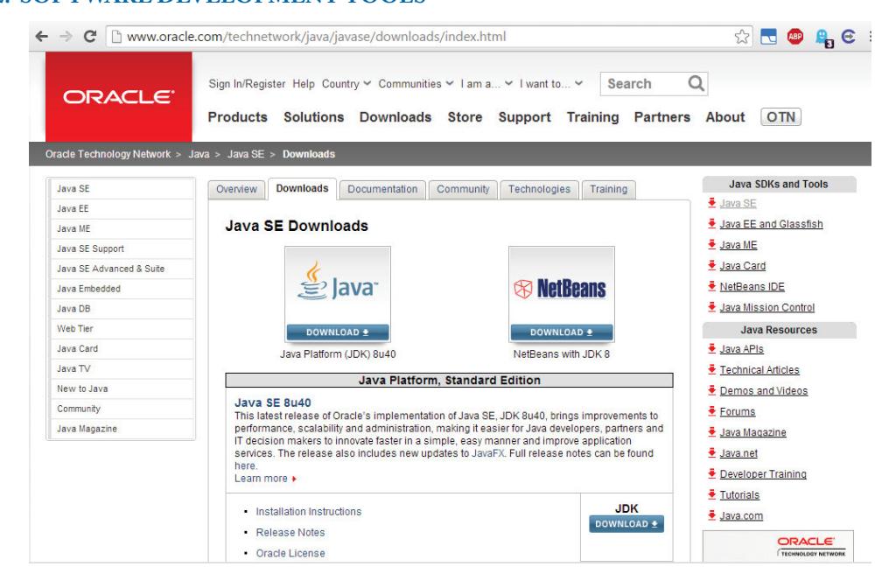Image resolution: width=896 pixels, height=588 pixels.
Task: Switch to the Overview tab
Action: click(236, 189)
